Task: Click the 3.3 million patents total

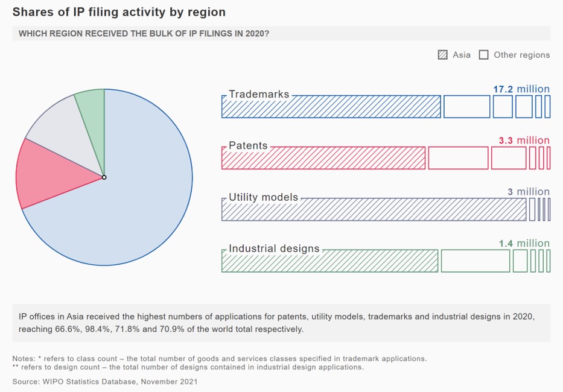Action: pos(524,141)
